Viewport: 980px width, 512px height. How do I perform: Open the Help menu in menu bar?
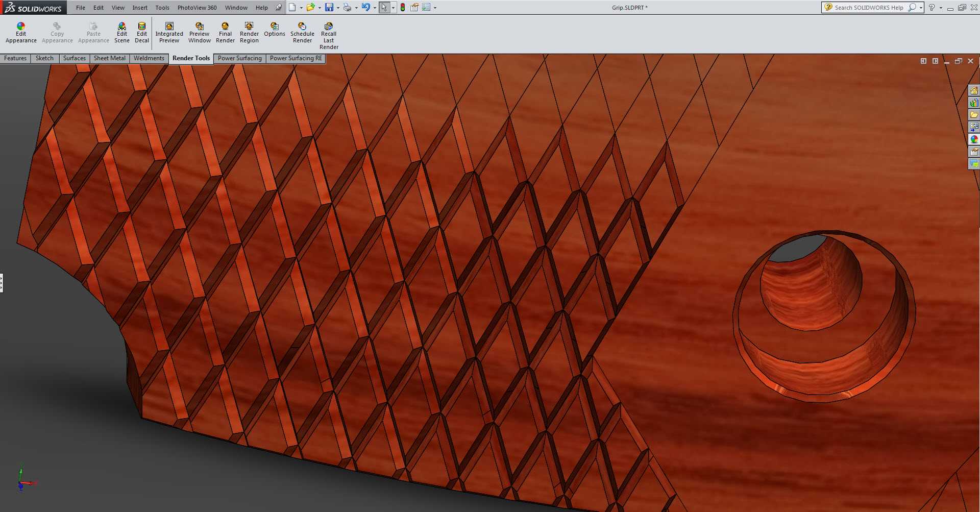click(x=262, y=8)
